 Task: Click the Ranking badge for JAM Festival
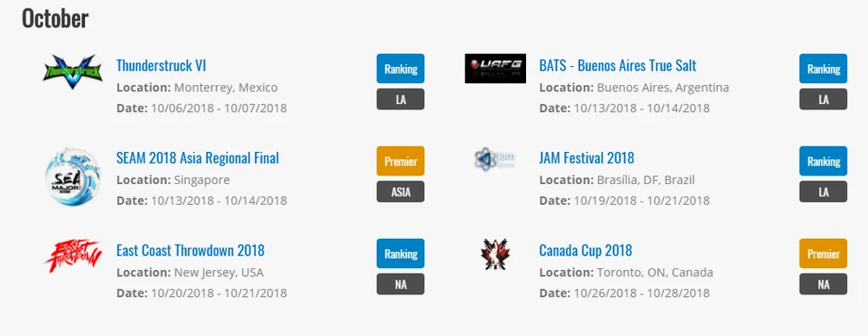pyautogui.click(x=823, y=161)
